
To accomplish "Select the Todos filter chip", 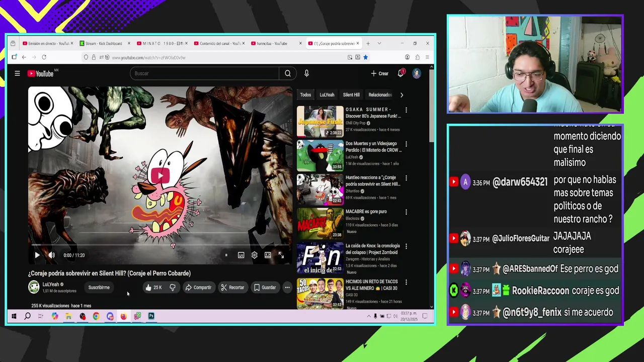I will (x=305, y=95).
